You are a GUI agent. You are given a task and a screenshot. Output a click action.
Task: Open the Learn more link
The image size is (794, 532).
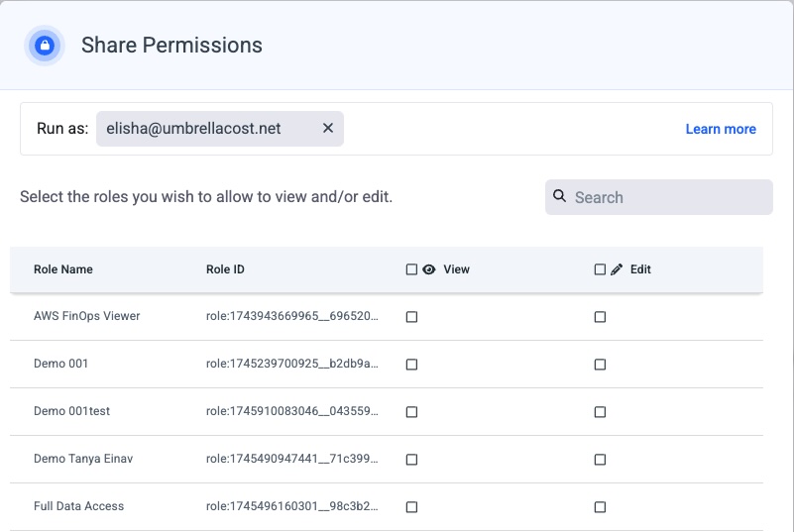tap(721, 129)
